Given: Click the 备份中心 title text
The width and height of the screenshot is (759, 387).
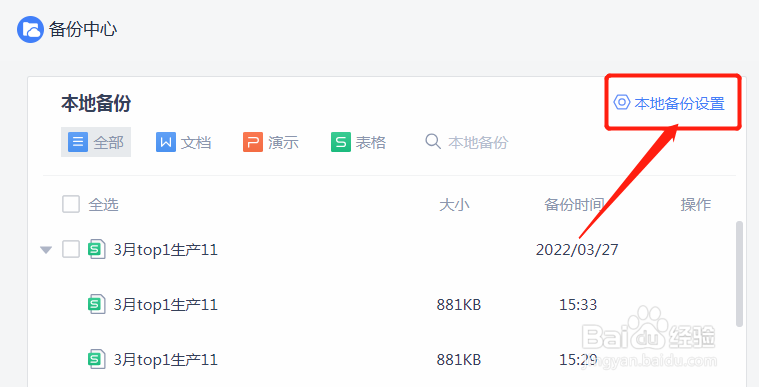Looking at the screenshot, I should click(83, 30).
